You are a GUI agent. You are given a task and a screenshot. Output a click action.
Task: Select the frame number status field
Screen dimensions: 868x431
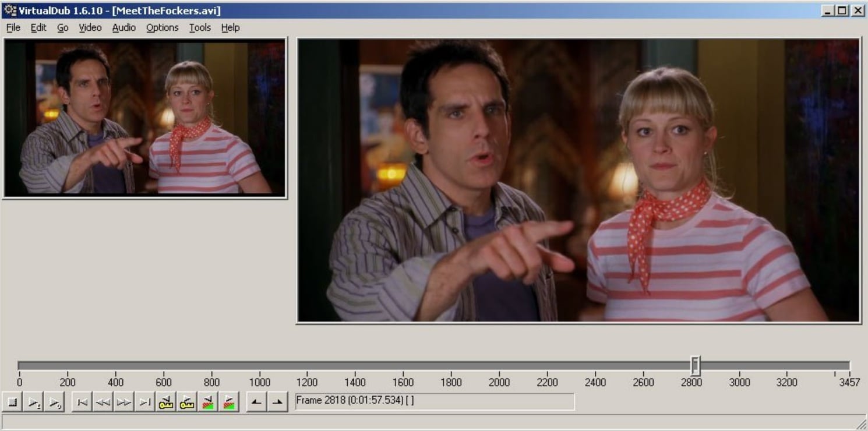[434, 401]
